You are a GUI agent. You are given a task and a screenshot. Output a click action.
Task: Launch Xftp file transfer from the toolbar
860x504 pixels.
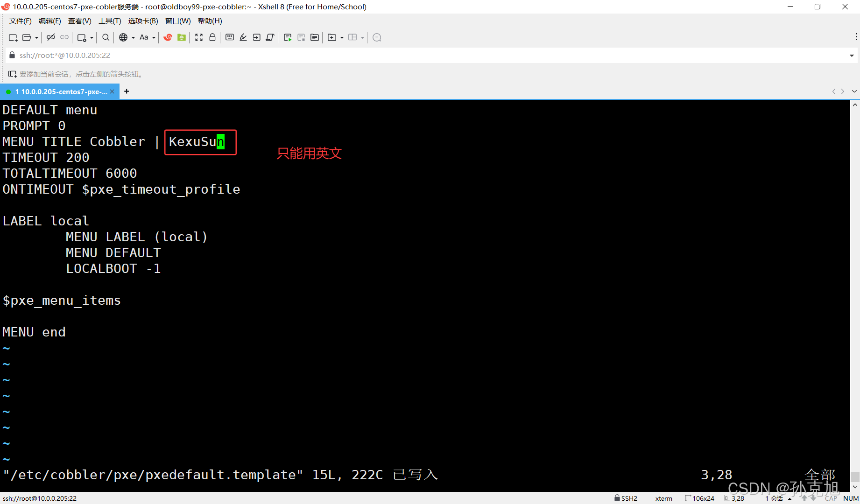pos(181,37)
